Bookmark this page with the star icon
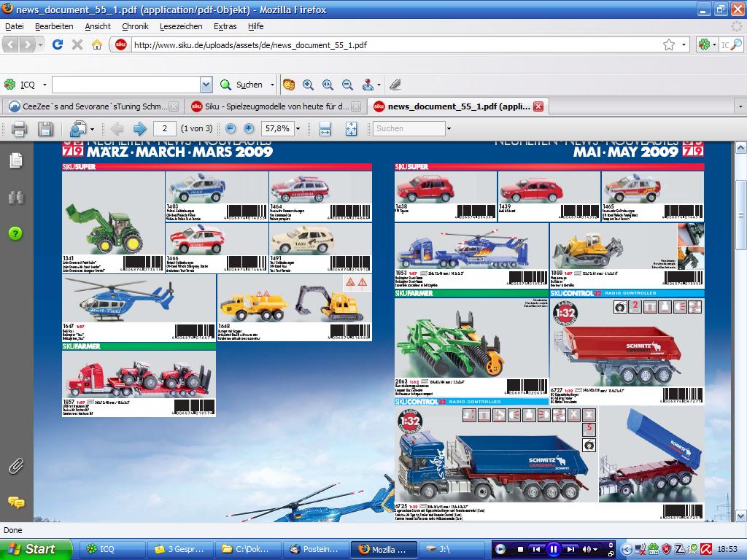The image size is (747, 560). [668, 45]
